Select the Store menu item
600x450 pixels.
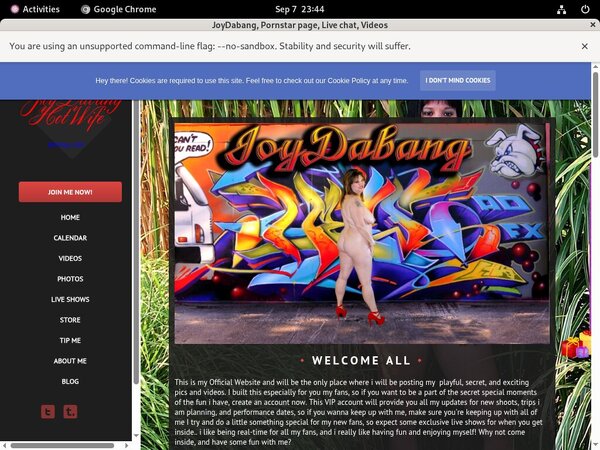click(x=70, y=320)
